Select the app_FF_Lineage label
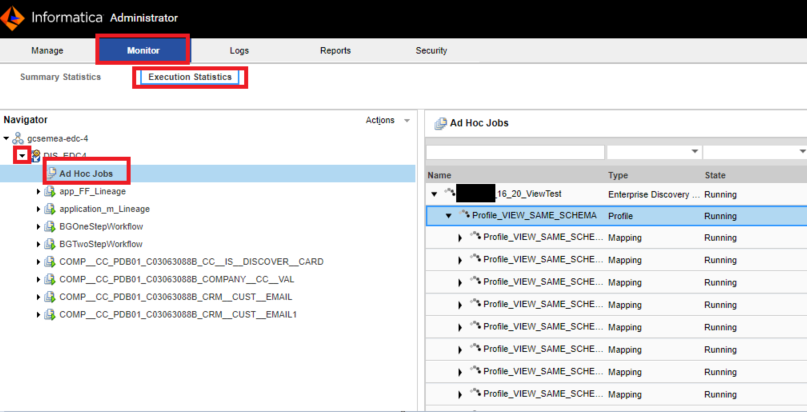This screenshot has width=807, height=412. (x=93, y=191)
